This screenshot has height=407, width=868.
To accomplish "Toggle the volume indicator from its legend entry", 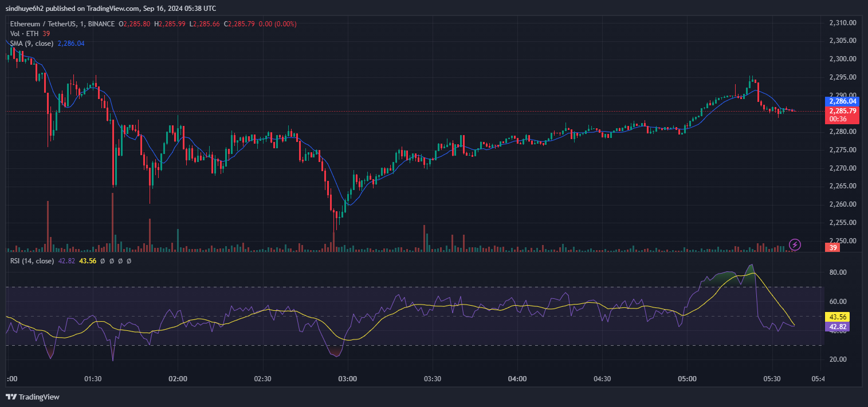I will click(x=24, y=33).
